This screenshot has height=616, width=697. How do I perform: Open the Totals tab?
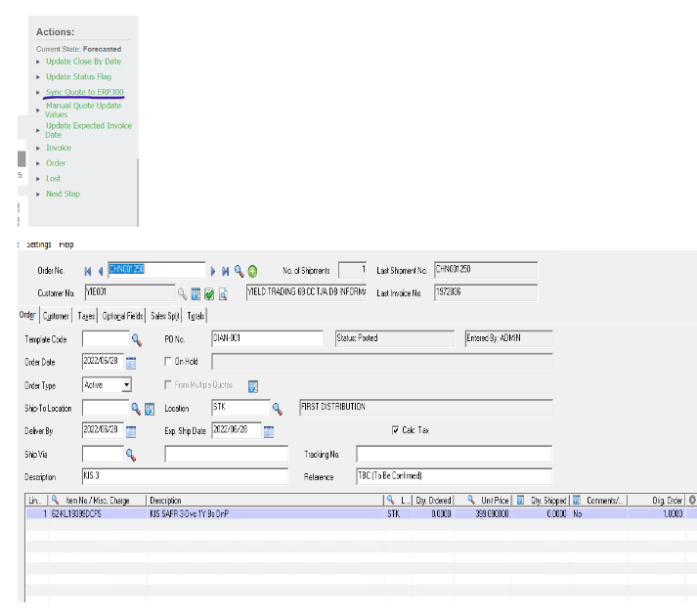[195, 316]
